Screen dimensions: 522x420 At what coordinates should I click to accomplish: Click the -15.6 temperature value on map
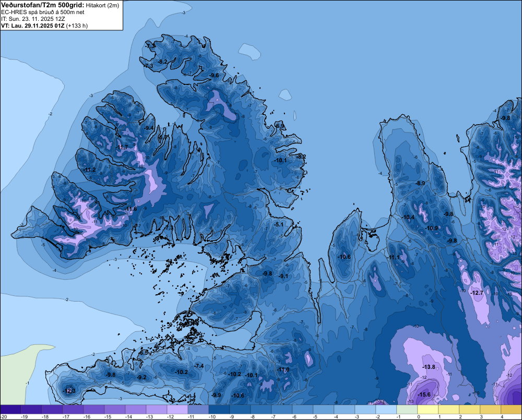[424, 394]
